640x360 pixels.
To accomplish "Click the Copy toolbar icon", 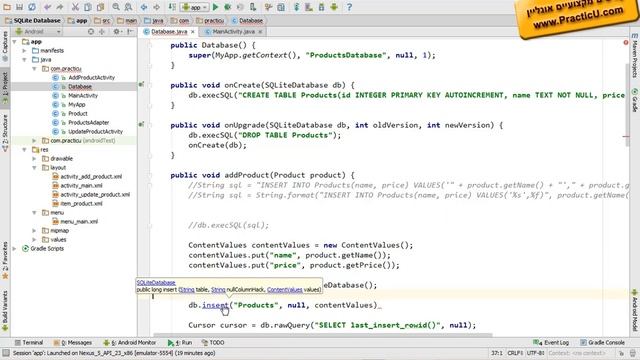I will tap(88, 7).
